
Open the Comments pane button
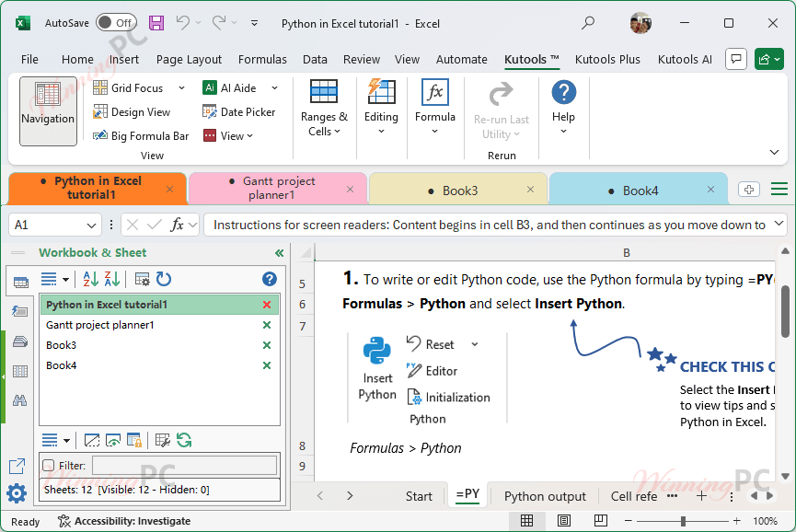[736, 60]
